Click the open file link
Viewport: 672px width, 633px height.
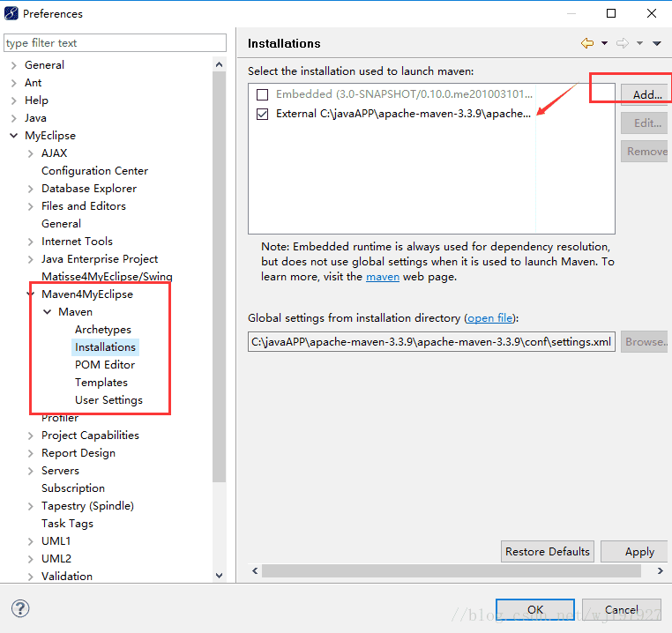489,318
